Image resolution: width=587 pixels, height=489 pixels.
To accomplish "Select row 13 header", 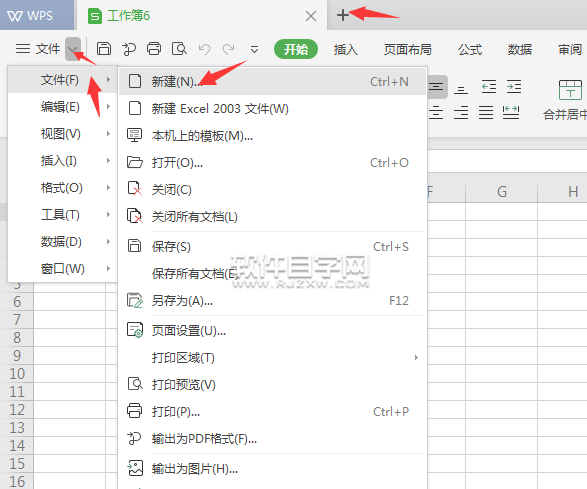I will click(x=17, y=427).
